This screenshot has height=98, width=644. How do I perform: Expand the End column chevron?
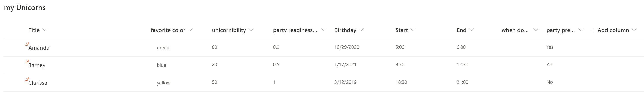(x=471, y=30)
